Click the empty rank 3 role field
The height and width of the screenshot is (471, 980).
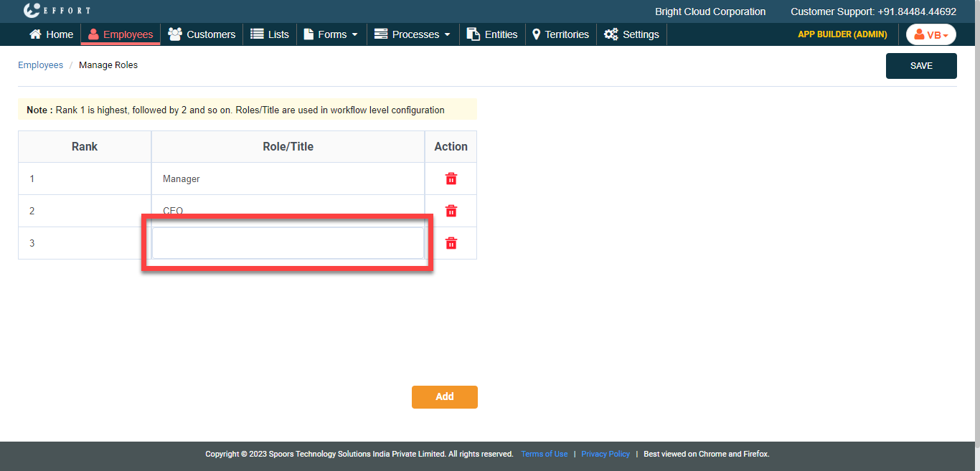pyautogui.click(x=288, y=243)
